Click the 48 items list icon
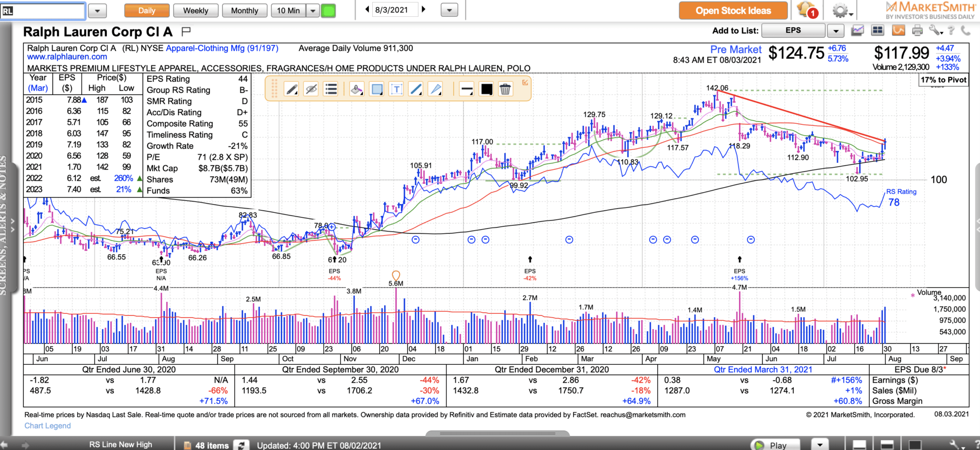980x450 pixels. (x=188, y=446)
